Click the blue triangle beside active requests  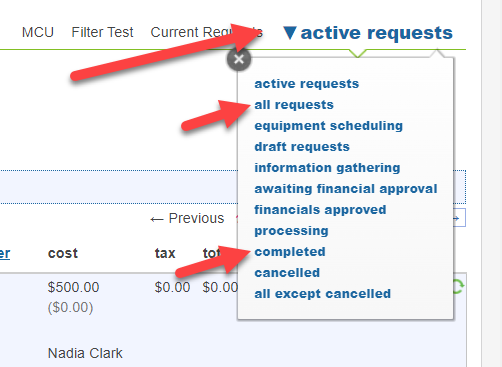pyautogui.click(x=289, y=33)
